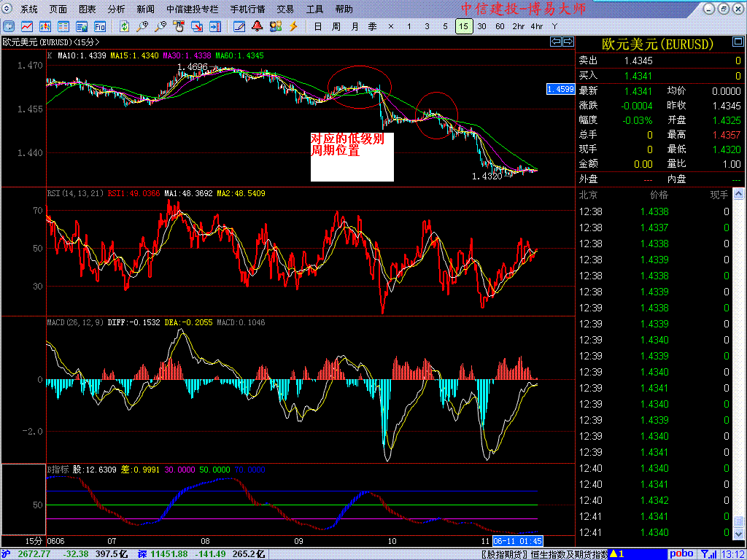Select the 30-minute period button
The image size is (747, 560).
[x=482, y=26]
